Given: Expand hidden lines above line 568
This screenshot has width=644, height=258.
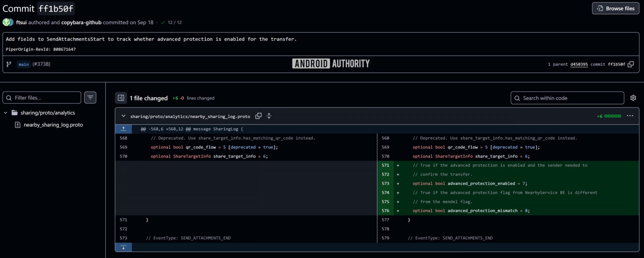Looking at the screenshot, I should tap(123, 129).
